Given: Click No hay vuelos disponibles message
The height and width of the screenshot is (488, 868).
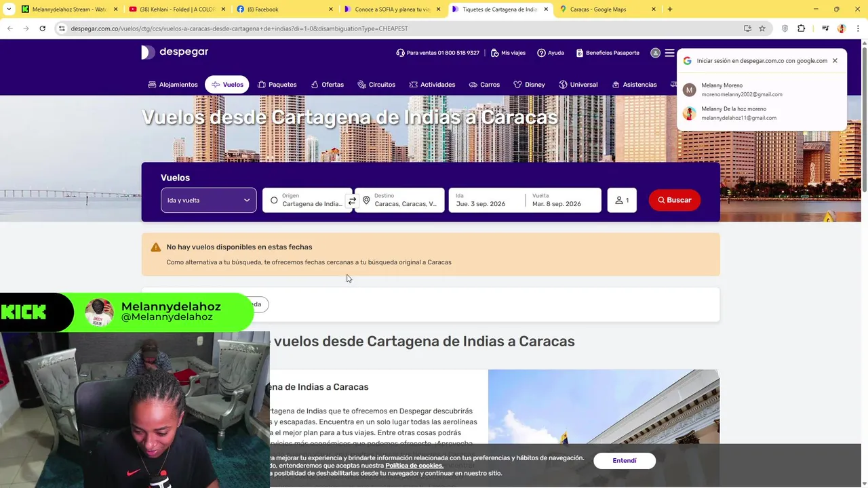Looking at the screenshot, I should pos(239,247).
